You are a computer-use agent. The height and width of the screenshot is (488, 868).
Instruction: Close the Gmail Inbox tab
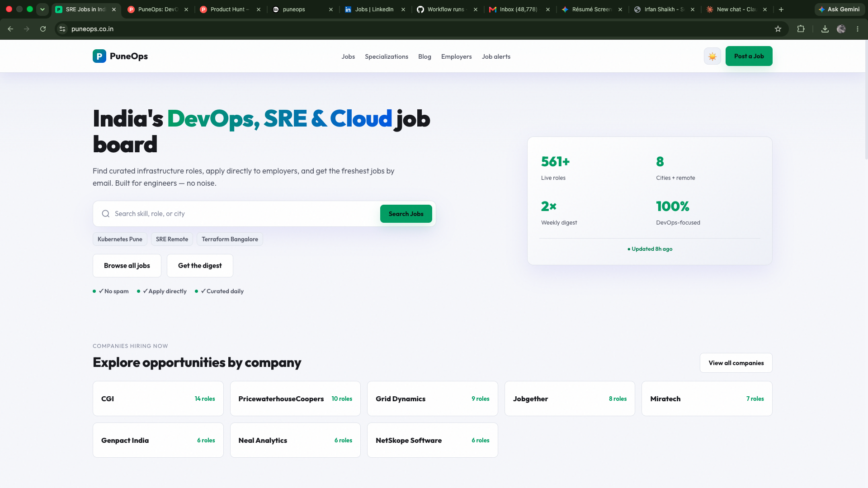[548, 9]
